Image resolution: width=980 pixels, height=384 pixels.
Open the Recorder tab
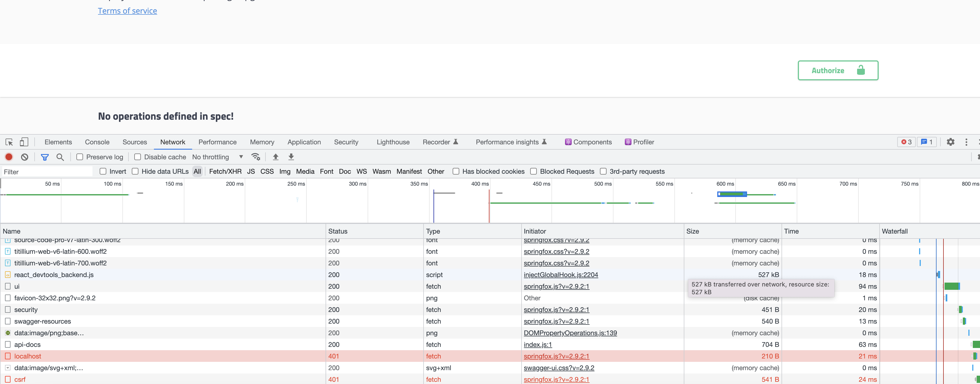[x=440, y=142]
